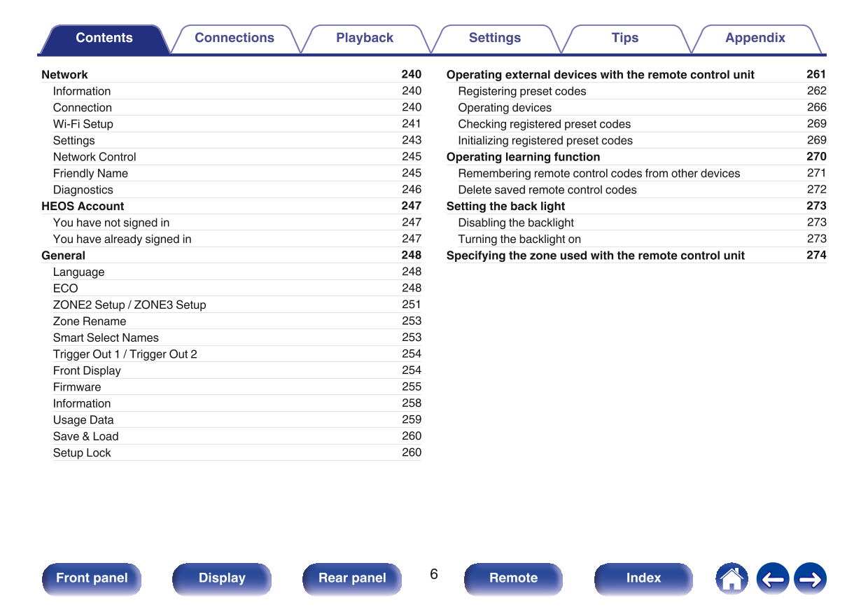Image resolution: width=868 pixels, height=612 pixels.
Task: Open the Index button
Action: [x=643, y=578]
